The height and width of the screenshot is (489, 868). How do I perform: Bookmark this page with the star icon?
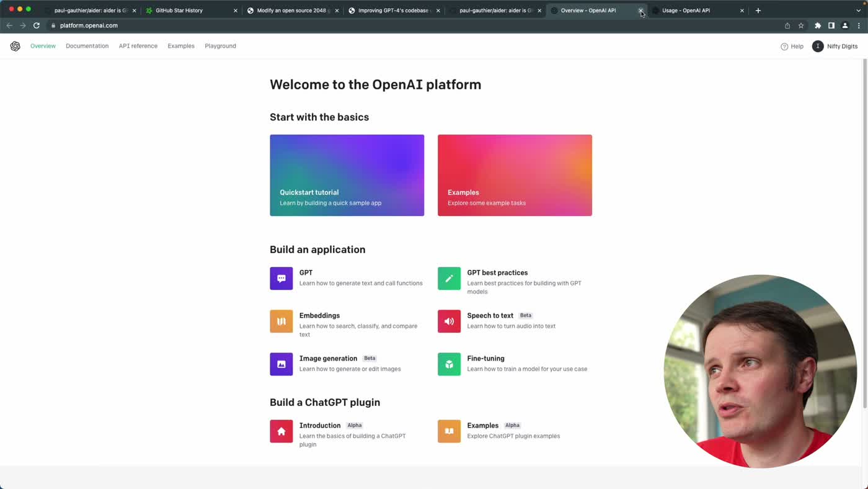[801, 25]
